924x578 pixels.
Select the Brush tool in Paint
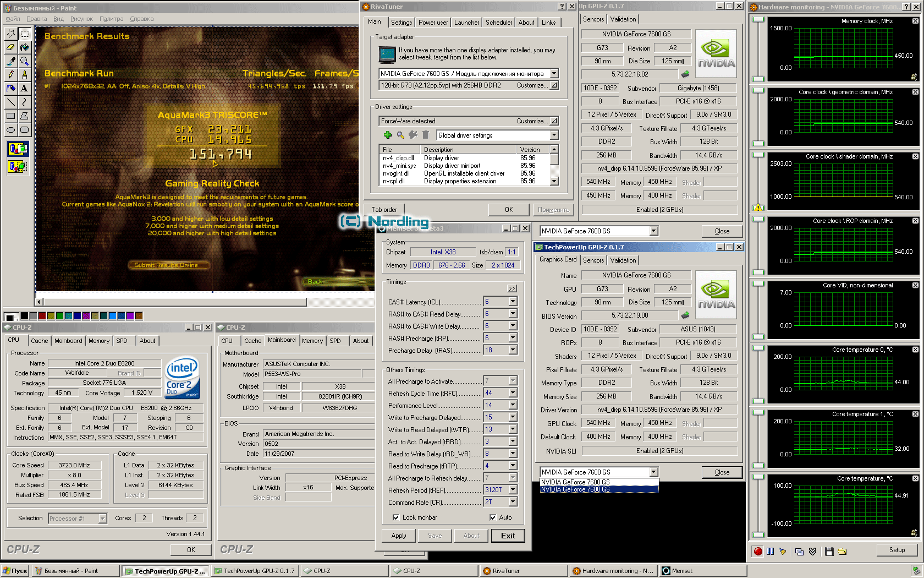click(x=24, y=74)
